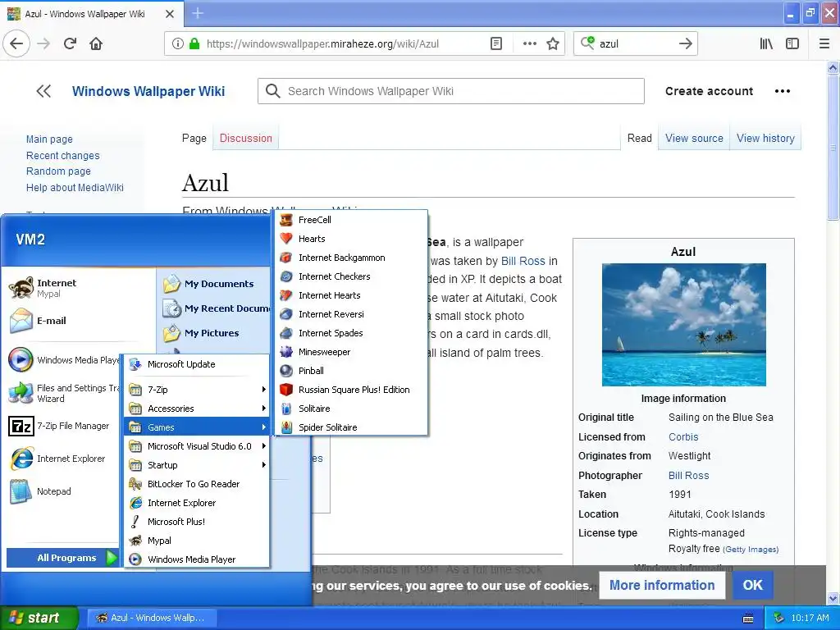Click the All Programs button
Viewport: 840px width, 630px height.
[62, 558]
